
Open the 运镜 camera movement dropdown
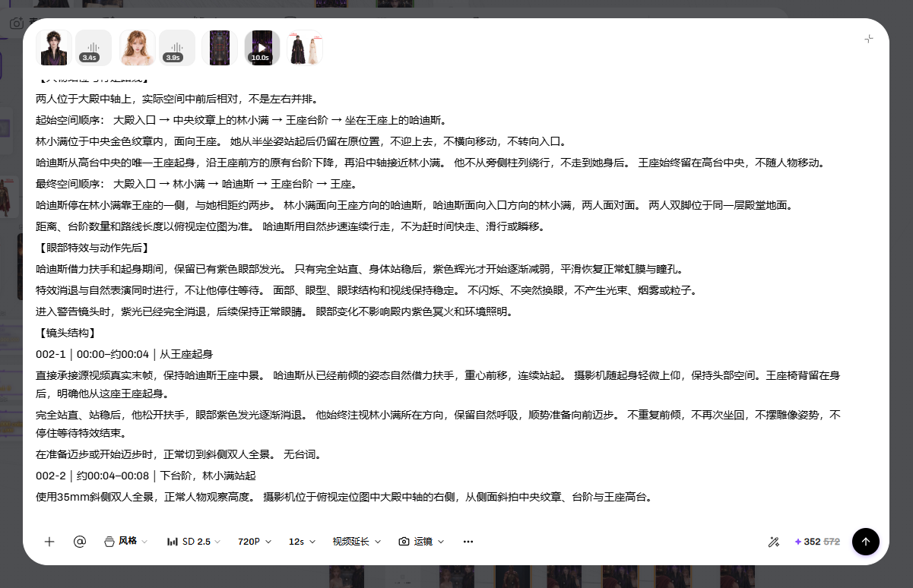(x=421, y=542)
